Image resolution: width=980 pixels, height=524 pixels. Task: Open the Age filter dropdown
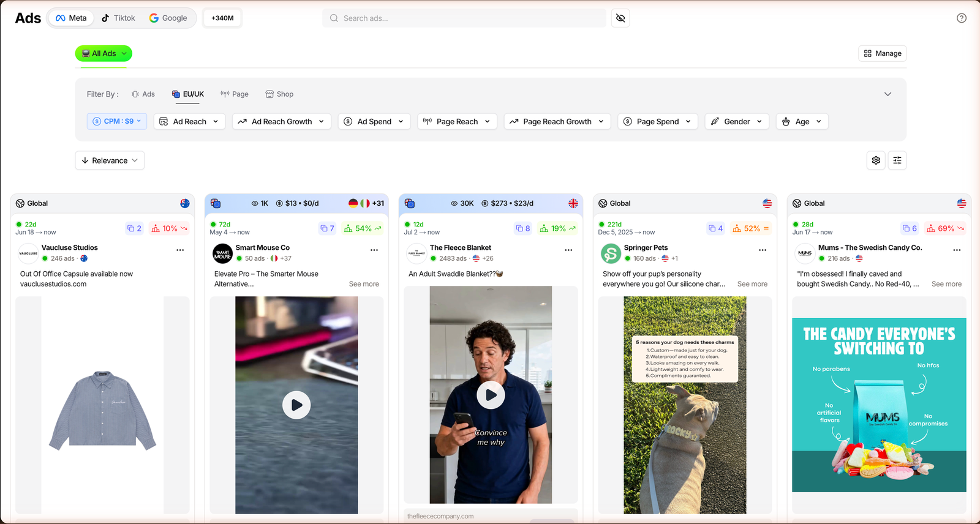click(x=802, y=121)
